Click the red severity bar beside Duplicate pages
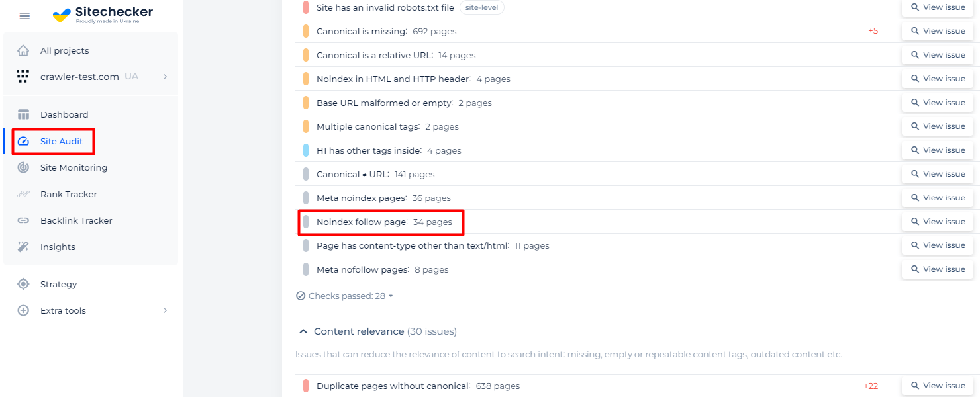 point(305,386)
